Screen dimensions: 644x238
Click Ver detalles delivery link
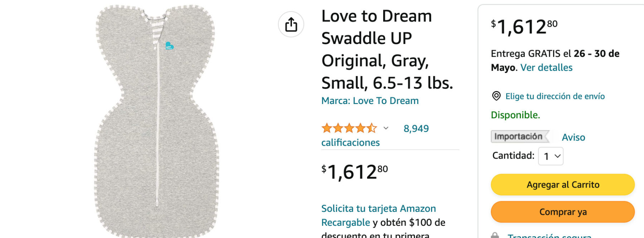point(546,68)
